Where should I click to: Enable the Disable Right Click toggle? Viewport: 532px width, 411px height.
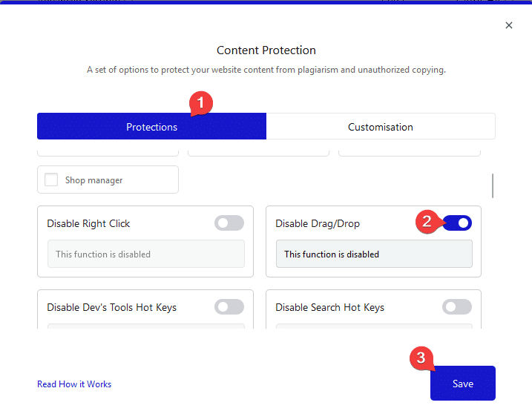coord(229,223)
